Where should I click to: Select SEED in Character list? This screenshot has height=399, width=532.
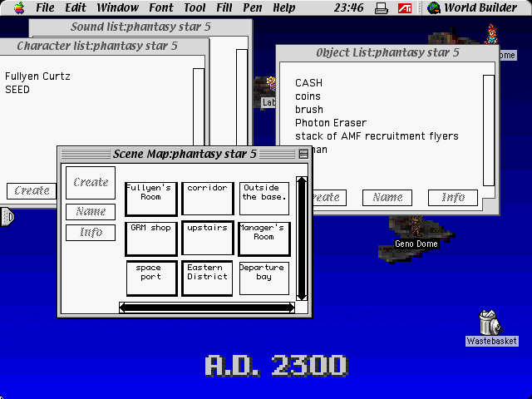click(17, 90)
